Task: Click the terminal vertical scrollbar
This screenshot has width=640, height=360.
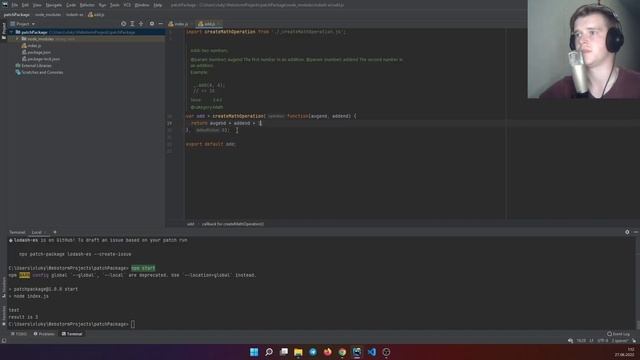Action: click(x=638, y=282)
